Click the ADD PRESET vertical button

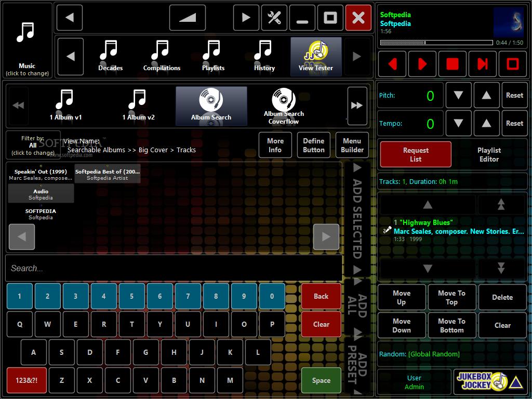(x=357, y=366)
